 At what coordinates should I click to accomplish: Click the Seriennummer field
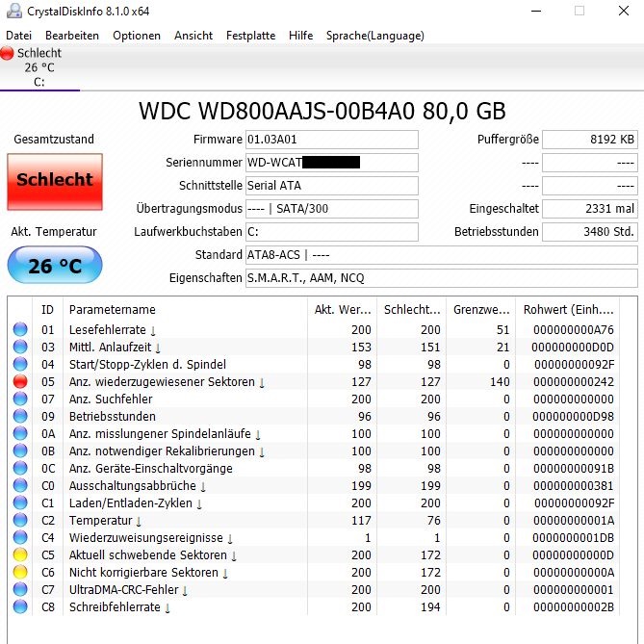[x=332, y=163]
